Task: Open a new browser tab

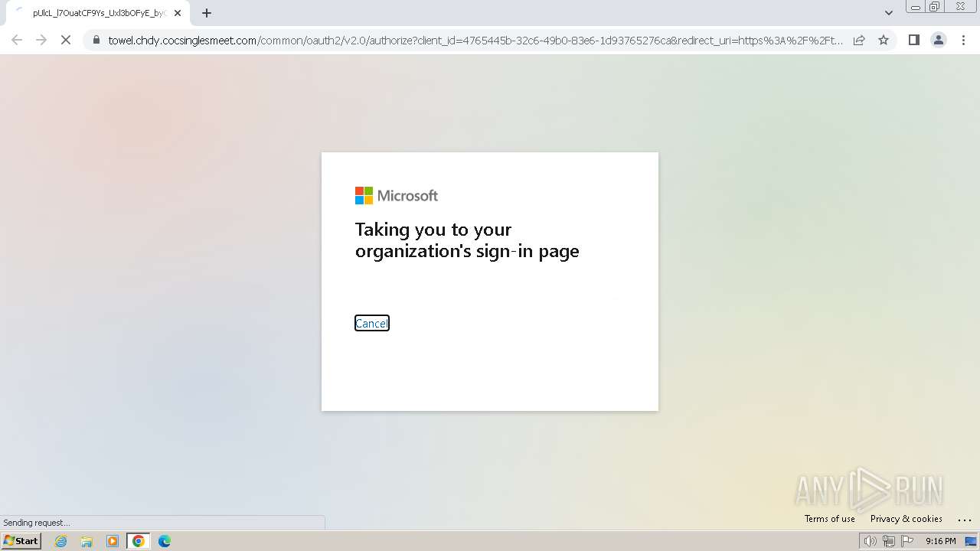Action: (x=206, y=13)
